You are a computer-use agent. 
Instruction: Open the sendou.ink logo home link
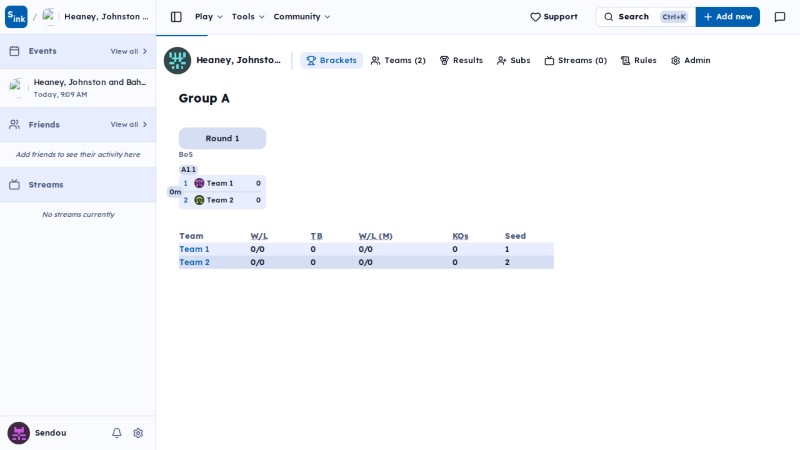point(16,17)
